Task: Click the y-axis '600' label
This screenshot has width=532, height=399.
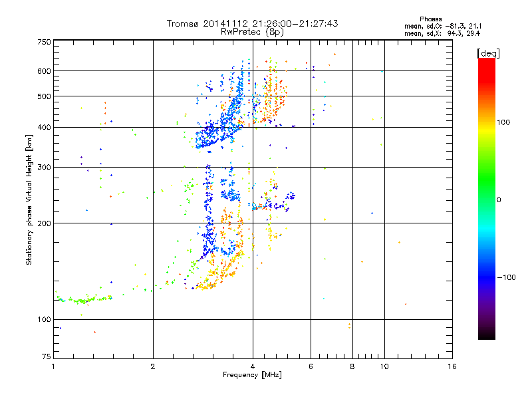Action: click(44, 71)
